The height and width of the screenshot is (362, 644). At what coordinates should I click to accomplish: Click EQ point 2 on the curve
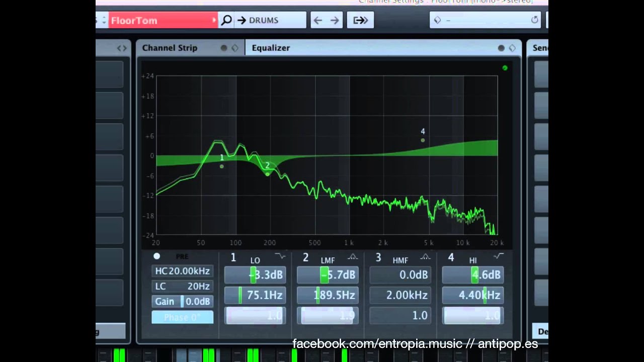268,173
